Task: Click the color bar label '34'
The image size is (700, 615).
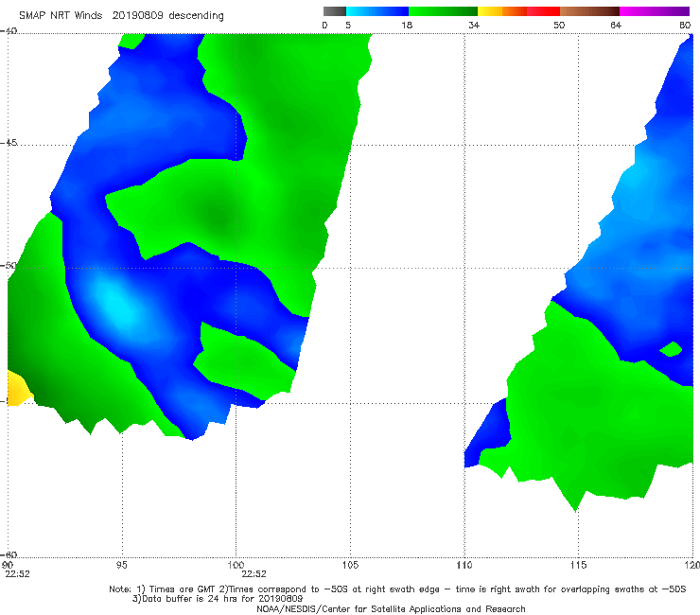Action: (x=474, y=25)
